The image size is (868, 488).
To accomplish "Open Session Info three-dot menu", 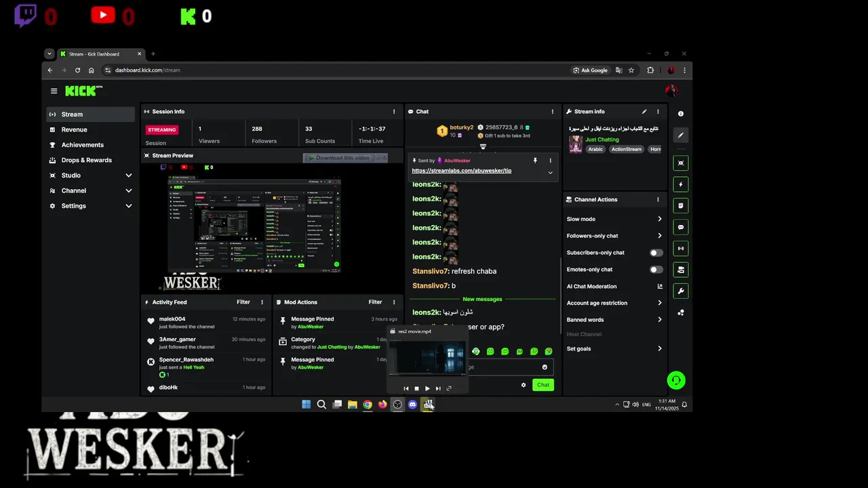I will click(394, 112).
